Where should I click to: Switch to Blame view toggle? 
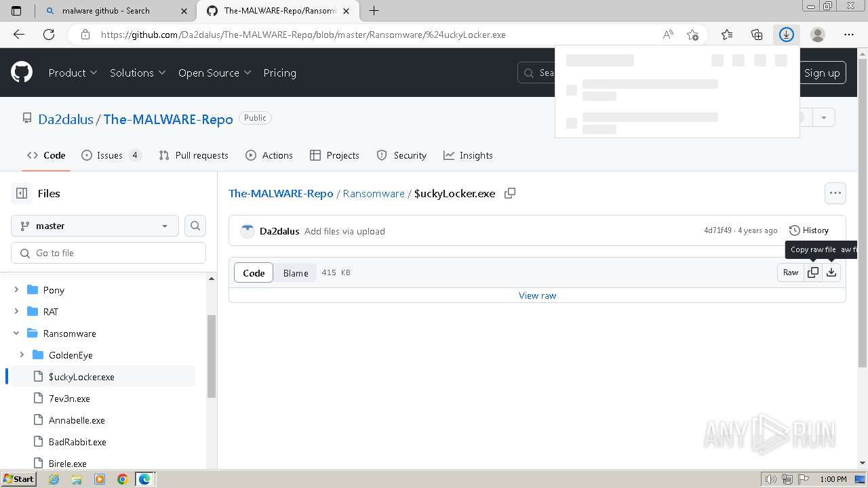296,272
